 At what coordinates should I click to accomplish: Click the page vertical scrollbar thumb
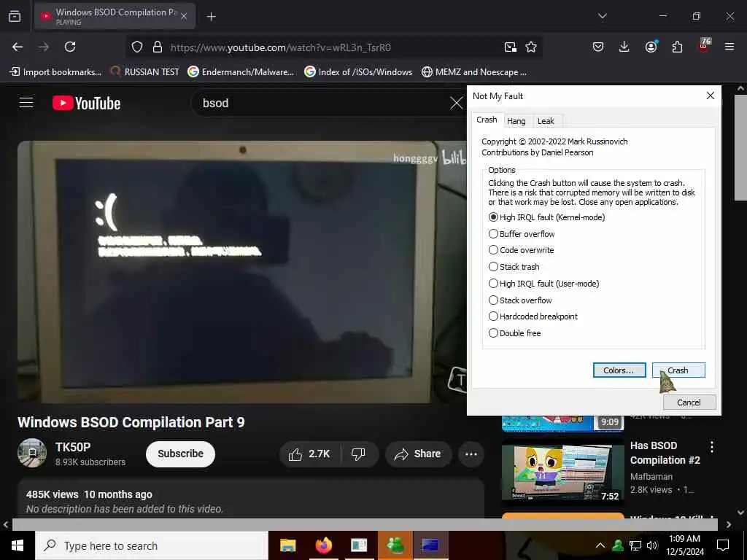(740, 147)
